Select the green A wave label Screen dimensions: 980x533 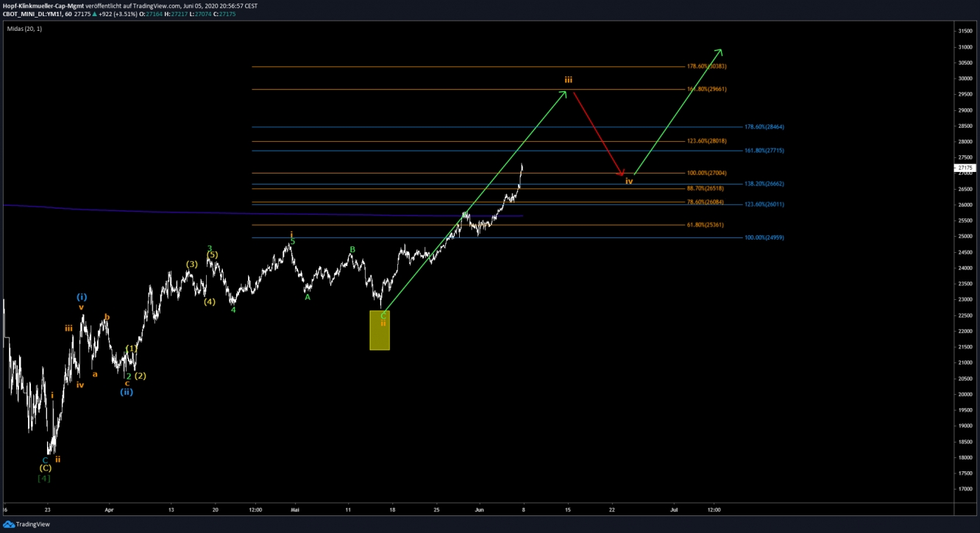308,297
